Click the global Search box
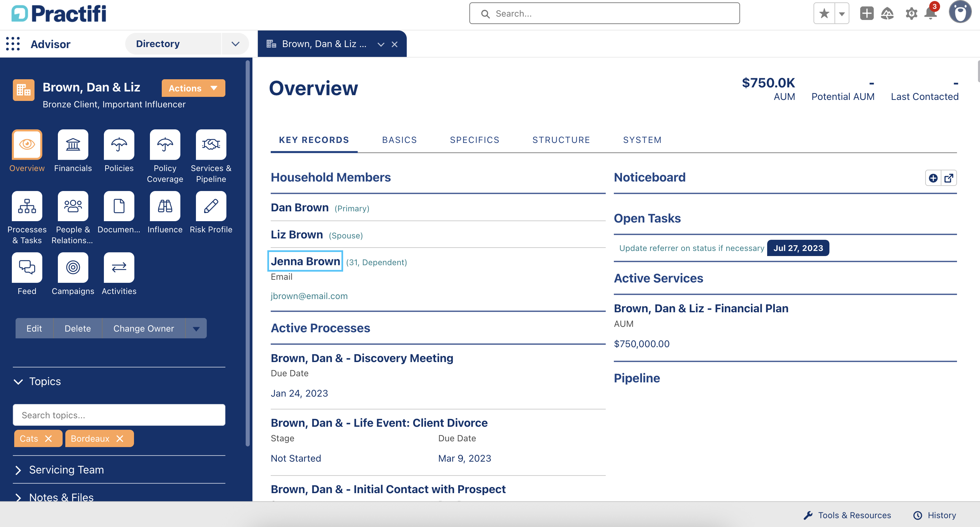 [604, 14]
